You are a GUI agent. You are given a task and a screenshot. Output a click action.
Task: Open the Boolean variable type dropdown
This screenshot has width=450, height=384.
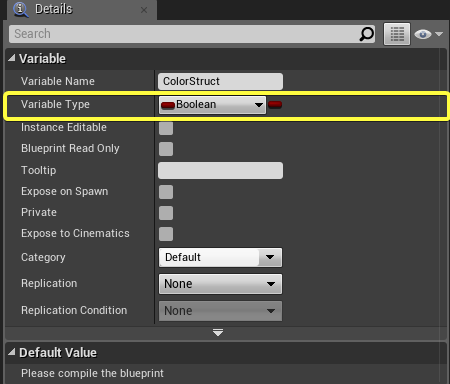(212, 105)
